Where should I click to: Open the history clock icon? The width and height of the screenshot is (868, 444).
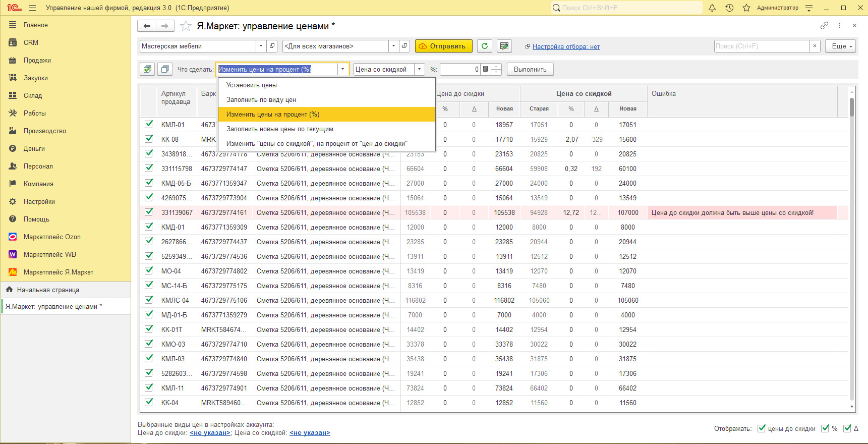tap(729, 8)
